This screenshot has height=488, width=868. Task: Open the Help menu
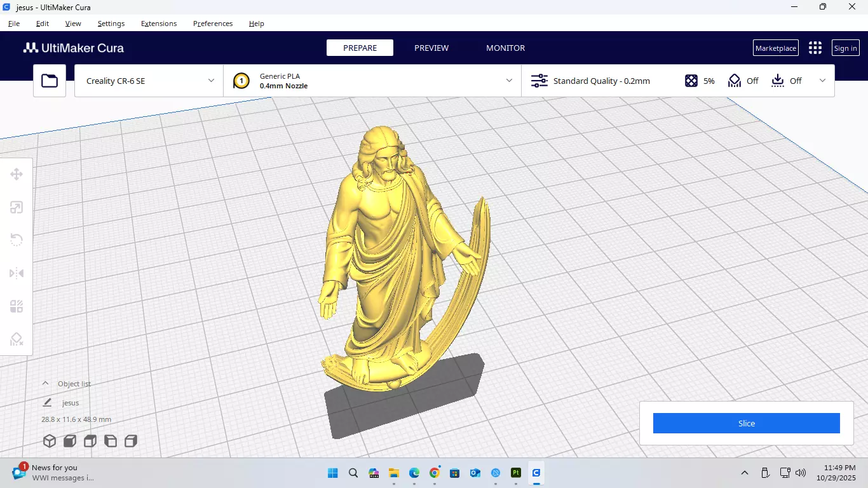257,24
